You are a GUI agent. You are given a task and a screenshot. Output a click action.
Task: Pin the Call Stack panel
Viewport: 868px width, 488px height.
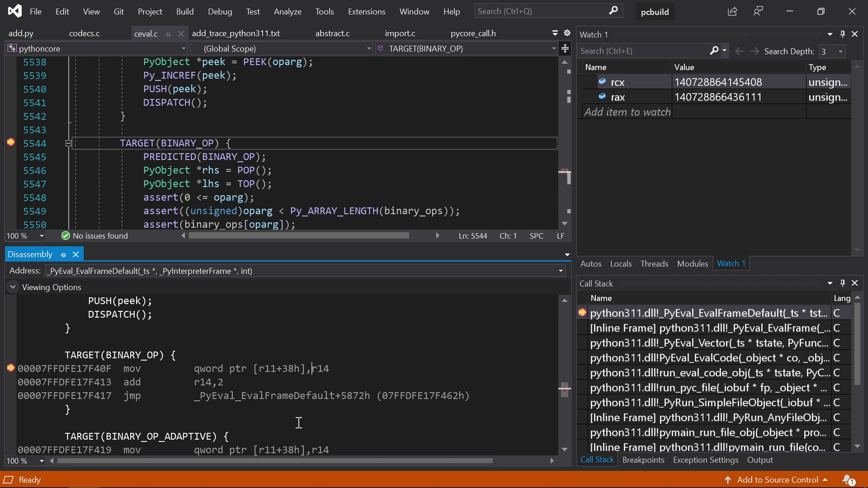pyautogui.click(x=842, y=283)
